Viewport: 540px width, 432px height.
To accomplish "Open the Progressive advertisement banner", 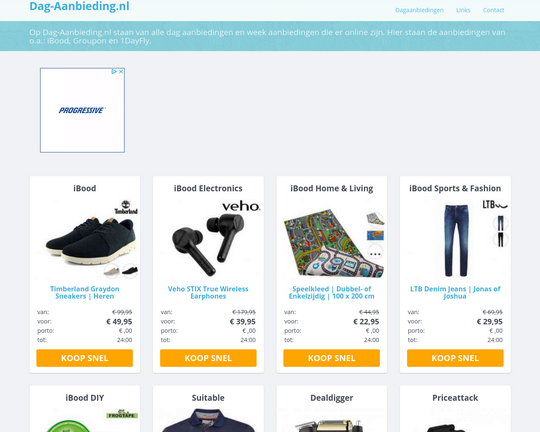I will tap(82, 110).
